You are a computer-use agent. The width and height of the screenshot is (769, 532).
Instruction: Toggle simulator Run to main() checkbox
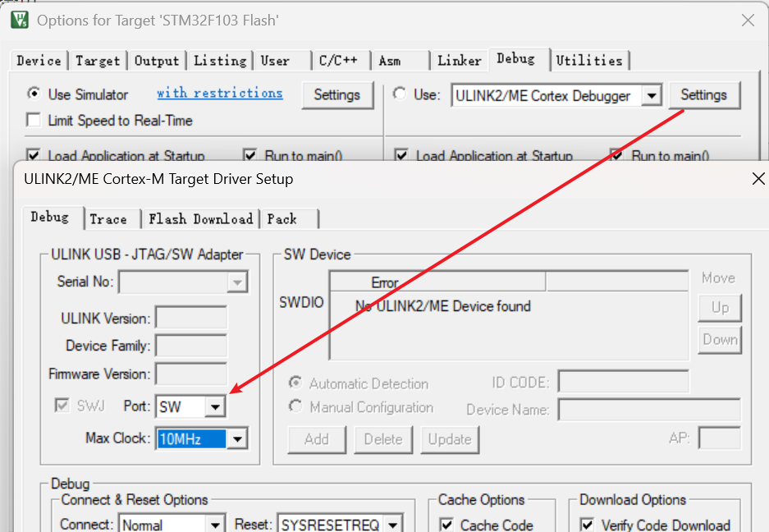point(250,155)
